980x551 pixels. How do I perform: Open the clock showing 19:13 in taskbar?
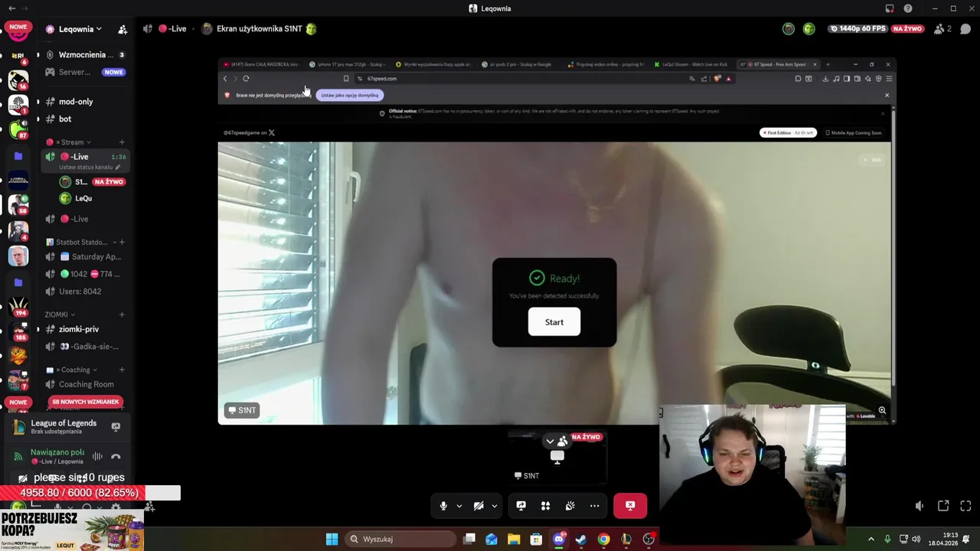(942, 539)
